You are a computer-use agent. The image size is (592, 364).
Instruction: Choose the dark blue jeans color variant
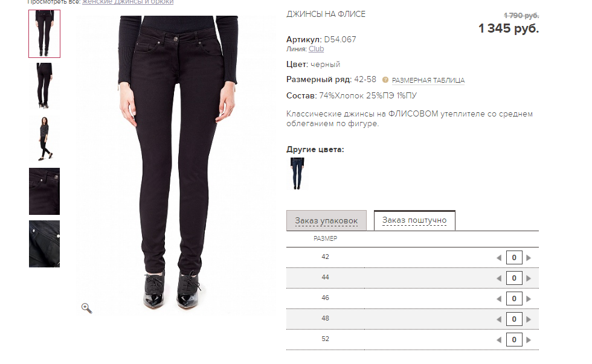point(297,173)
